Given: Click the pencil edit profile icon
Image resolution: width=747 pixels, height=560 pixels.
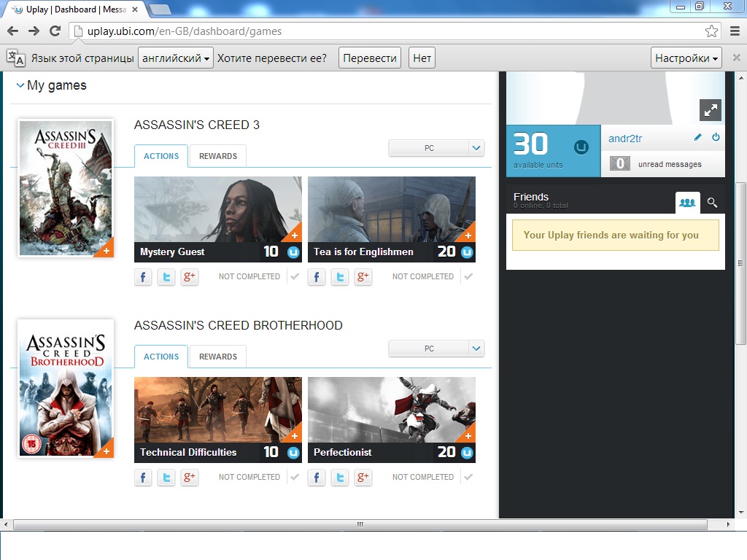Looking at the screenshot, I should pyautogui.click(x=698, y=137).
